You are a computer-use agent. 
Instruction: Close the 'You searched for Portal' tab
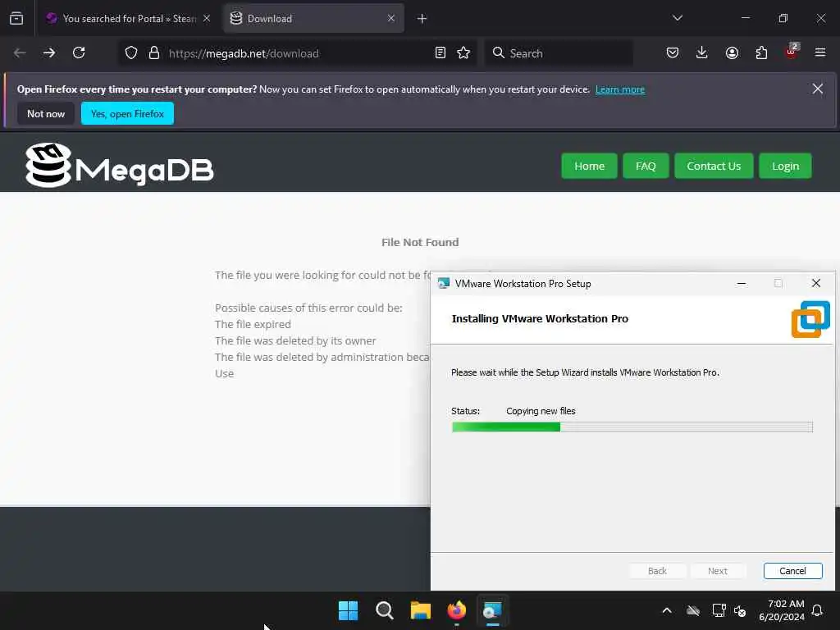(x=207, y=18)
